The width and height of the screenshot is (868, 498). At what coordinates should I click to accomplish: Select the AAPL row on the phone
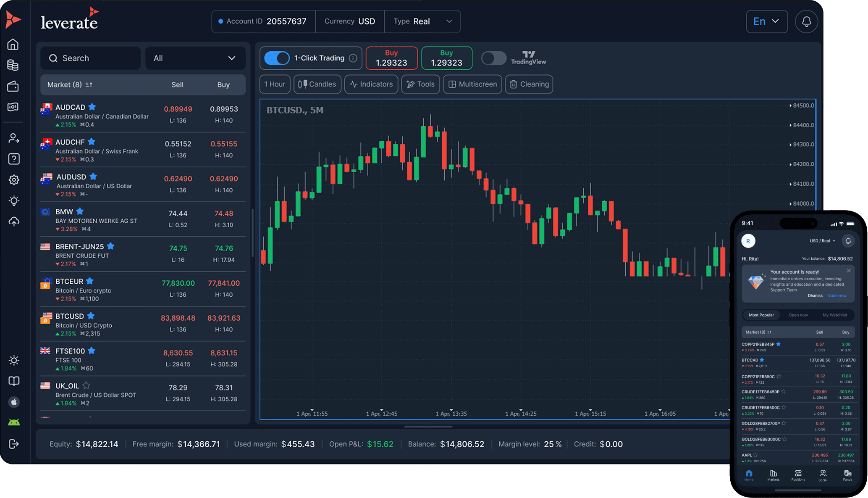pos(798,458)
